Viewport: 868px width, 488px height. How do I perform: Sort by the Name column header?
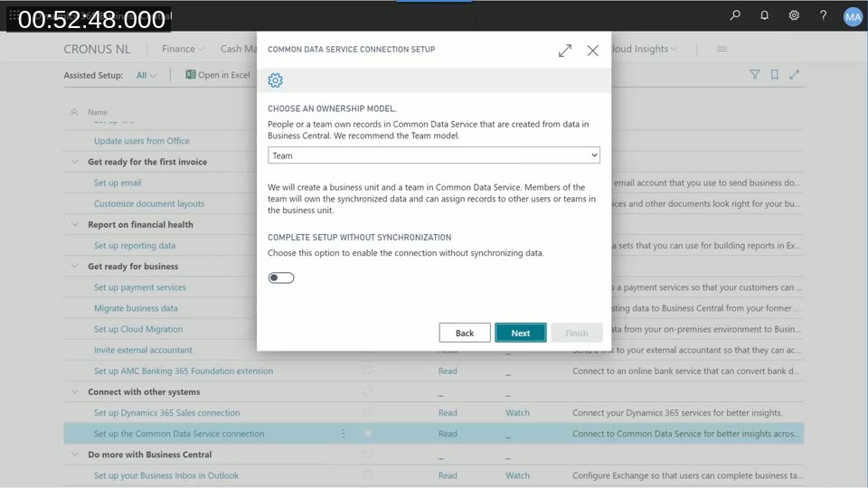98,112
